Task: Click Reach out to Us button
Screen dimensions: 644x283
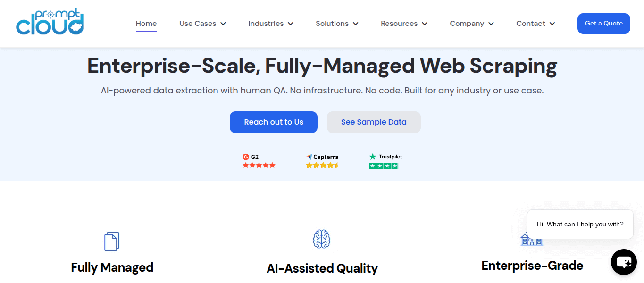Action: tap(274, 122)
